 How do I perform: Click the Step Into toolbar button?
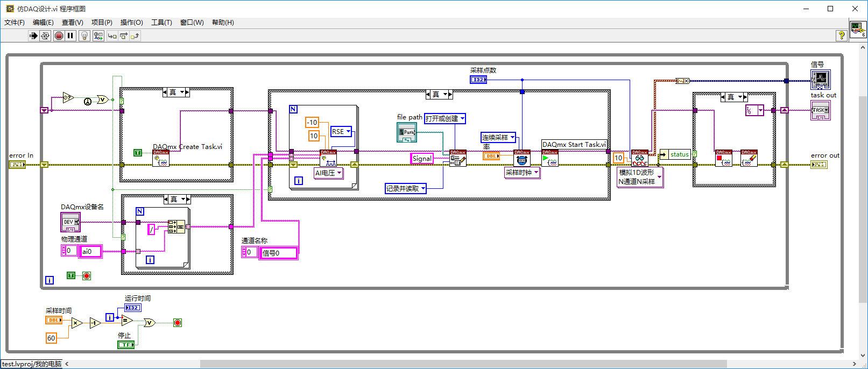(112, 36)
